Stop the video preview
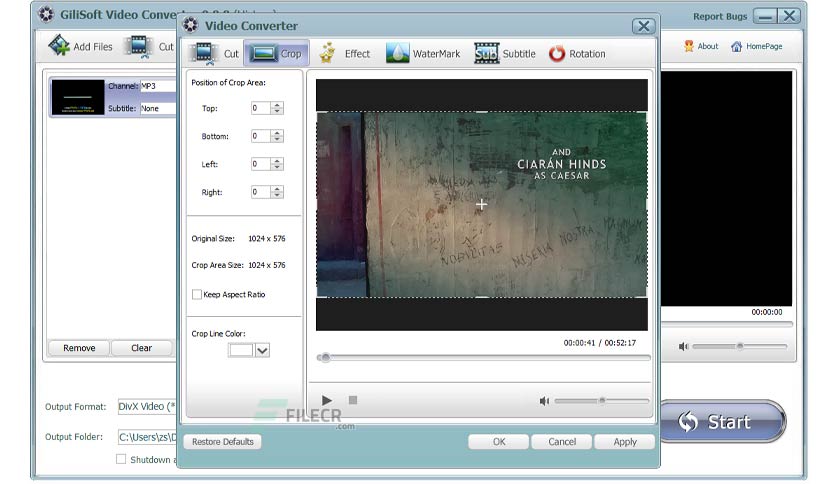 click(x=352, y=400)
